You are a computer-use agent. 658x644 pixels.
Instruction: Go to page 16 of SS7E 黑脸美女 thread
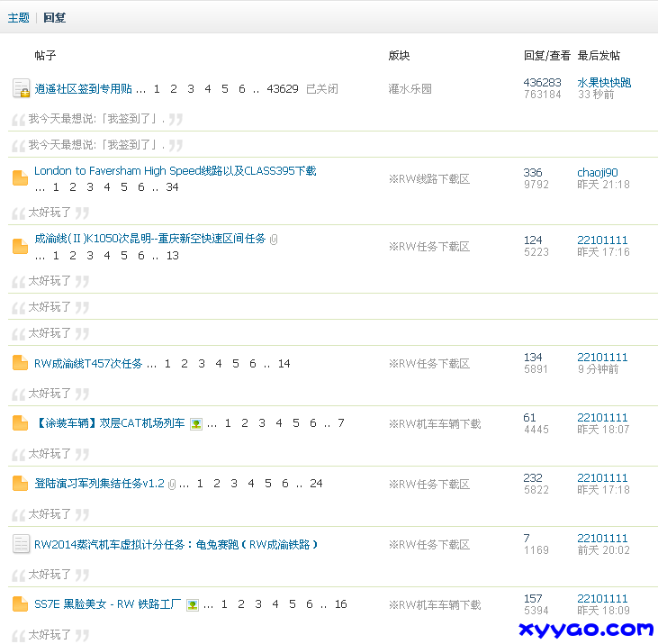(341, 604)
